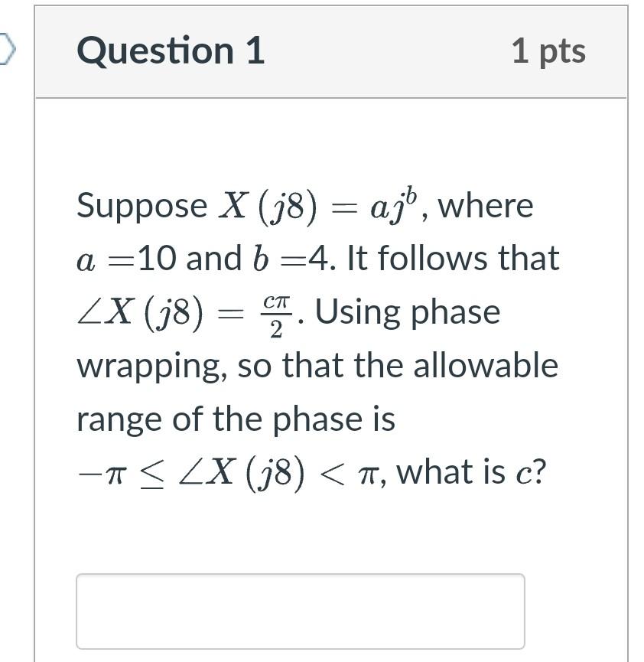Click the word Suppose
The image size is (644, 662).
[x=142, y=206]
